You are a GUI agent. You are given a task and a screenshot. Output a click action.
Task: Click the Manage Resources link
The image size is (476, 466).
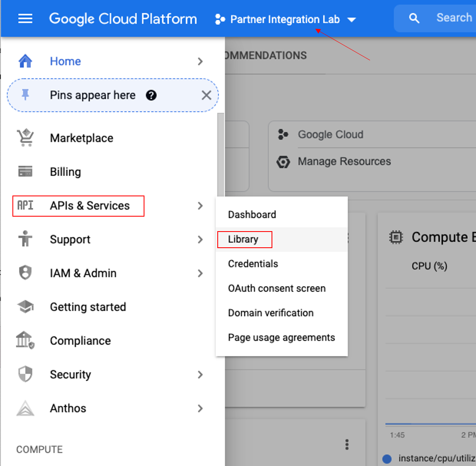[344, 162]
